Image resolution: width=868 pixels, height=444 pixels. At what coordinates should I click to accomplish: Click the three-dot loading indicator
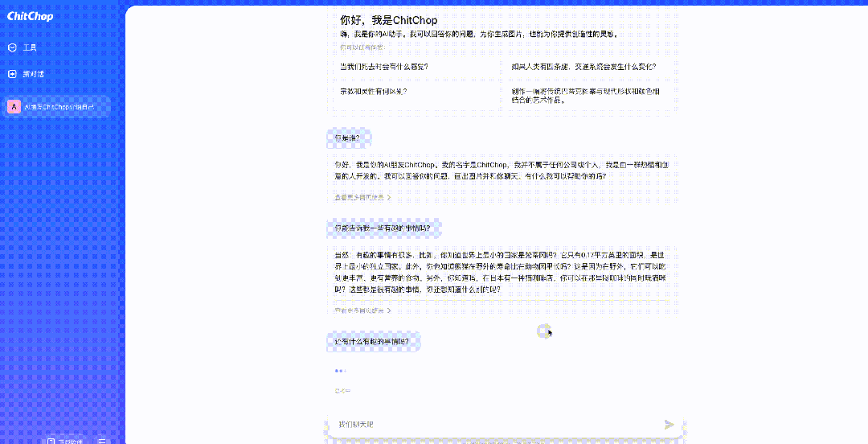tap(340, 371)
